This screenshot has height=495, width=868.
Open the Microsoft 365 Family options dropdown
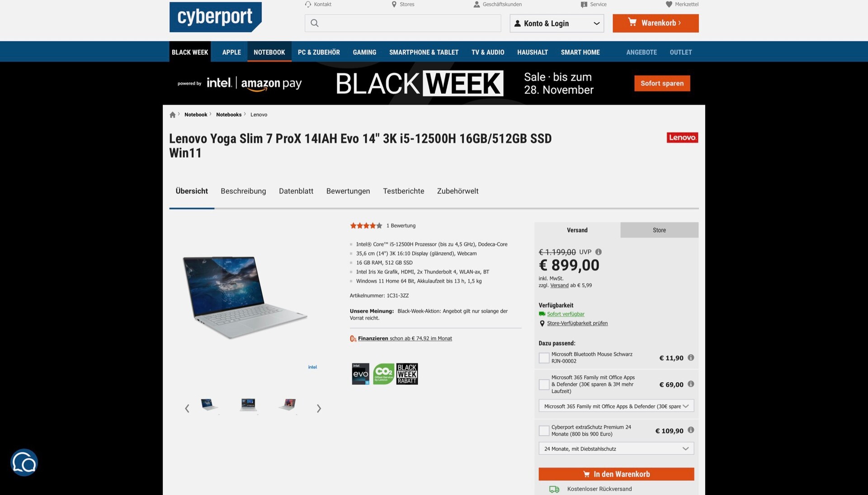(616, 406)
